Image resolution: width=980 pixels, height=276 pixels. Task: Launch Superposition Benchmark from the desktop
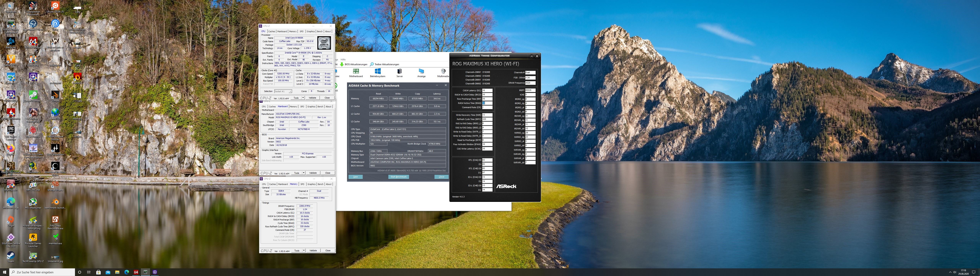coord(33,8)
